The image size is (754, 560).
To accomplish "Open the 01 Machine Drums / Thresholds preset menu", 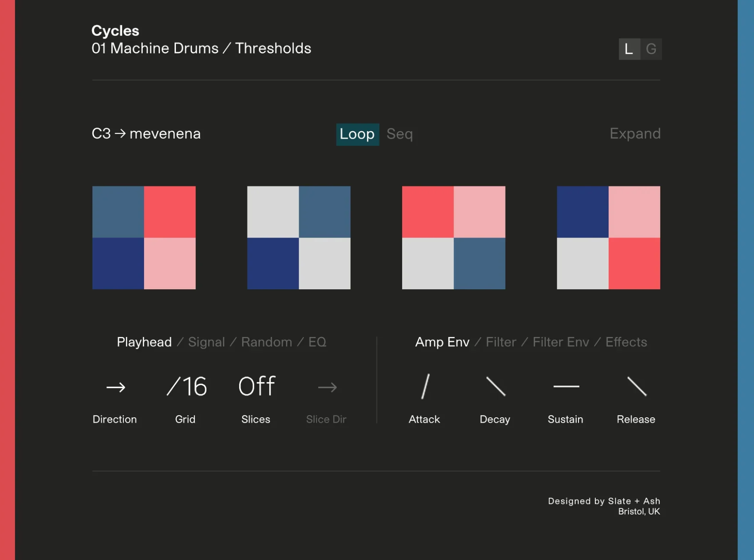I will (x=202, y=48).
